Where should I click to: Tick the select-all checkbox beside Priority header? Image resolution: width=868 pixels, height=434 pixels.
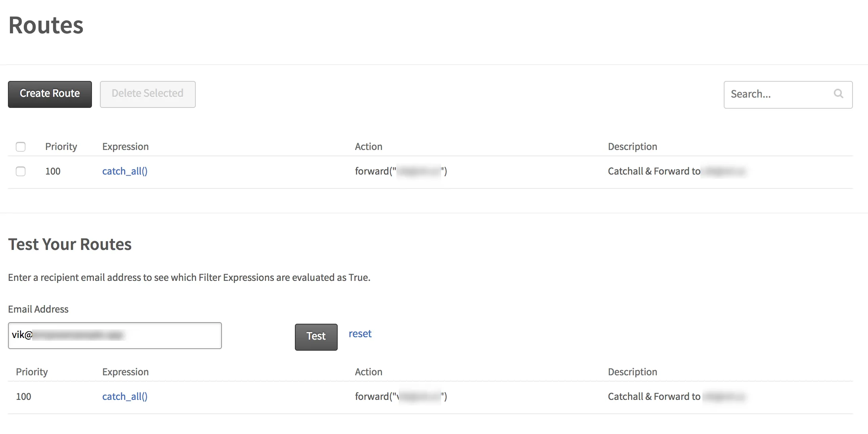(x=21, y=147)
